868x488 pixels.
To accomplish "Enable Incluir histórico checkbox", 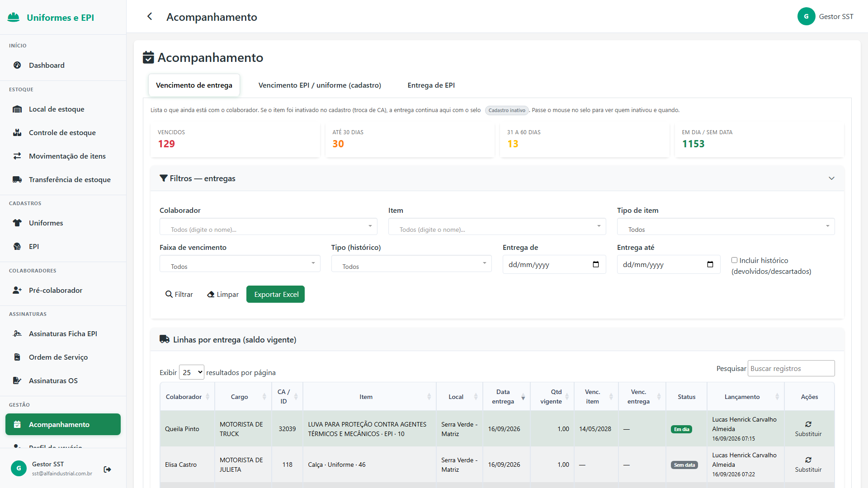I will pos(734,260).
